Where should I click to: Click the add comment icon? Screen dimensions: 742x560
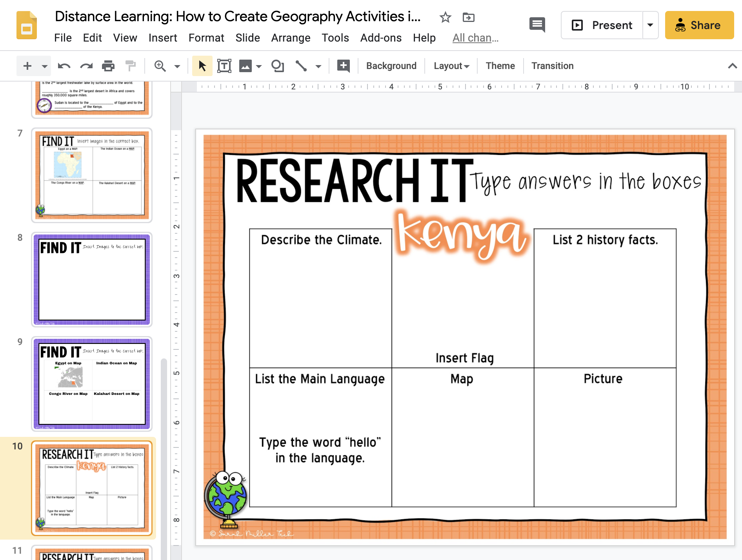[x=344, y=66]
